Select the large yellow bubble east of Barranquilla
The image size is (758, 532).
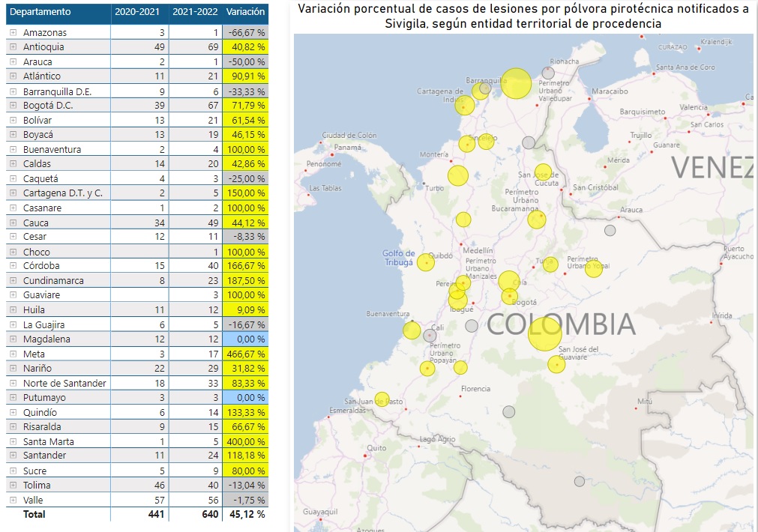tap(516, 84)
